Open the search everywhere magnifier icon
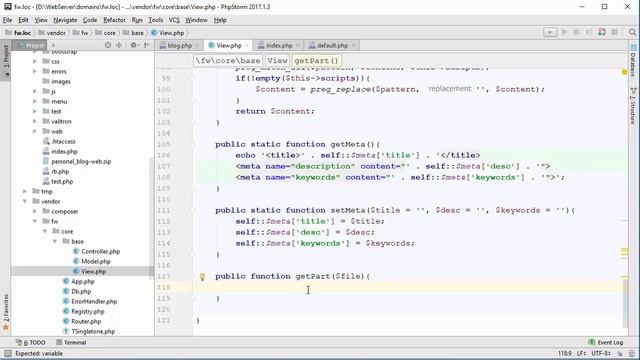The height and width of the screenshot is (360, 640). click(632, 32)
